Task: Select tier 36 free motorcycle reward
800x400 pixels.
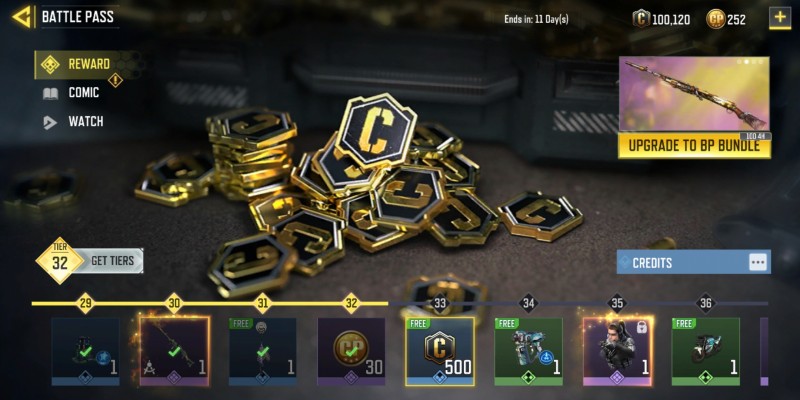Action: click(706, 352)
